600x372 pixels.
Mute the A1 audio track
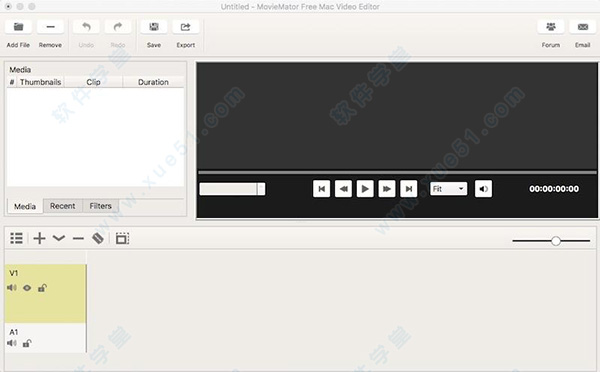12,343
